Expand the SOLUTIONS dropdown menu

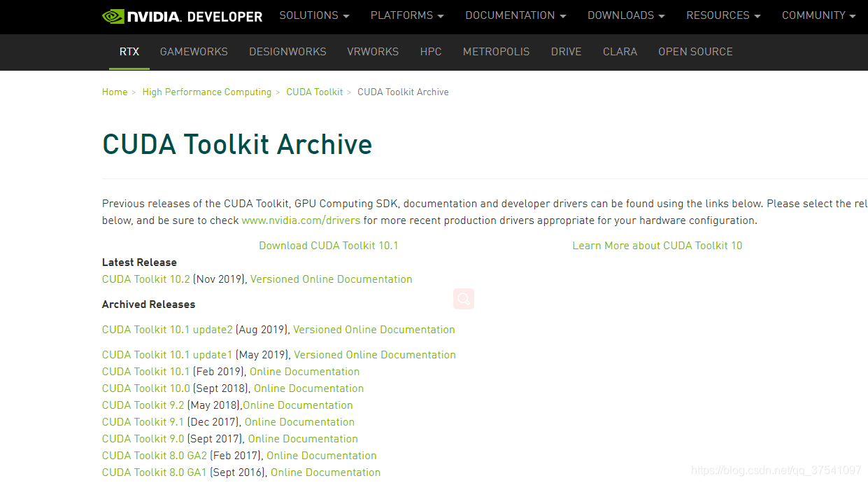coord(314,15)
